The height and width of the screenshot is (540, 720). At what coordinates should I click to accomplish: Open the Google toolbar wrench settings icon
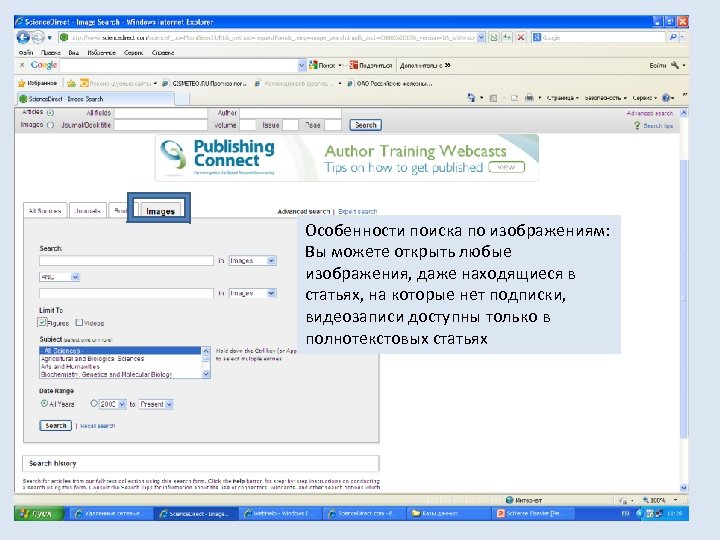675,65
